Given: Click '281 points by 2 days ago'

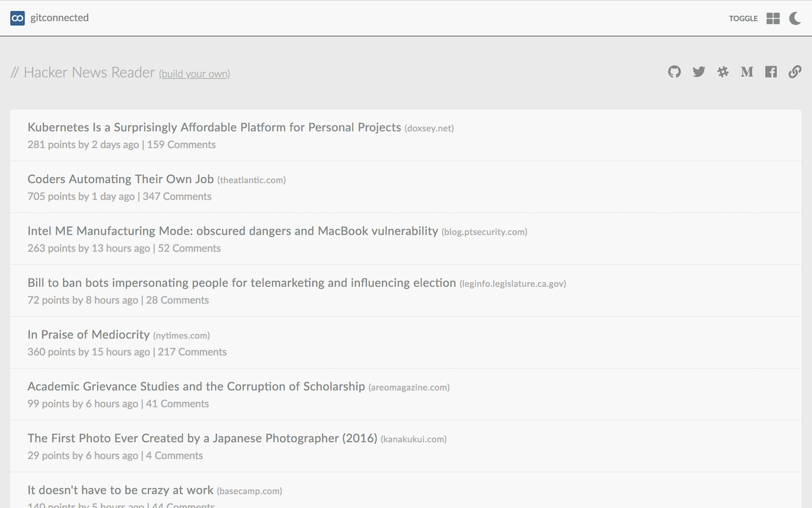Looking at the screenshot, I should click(x=83, y=145).
